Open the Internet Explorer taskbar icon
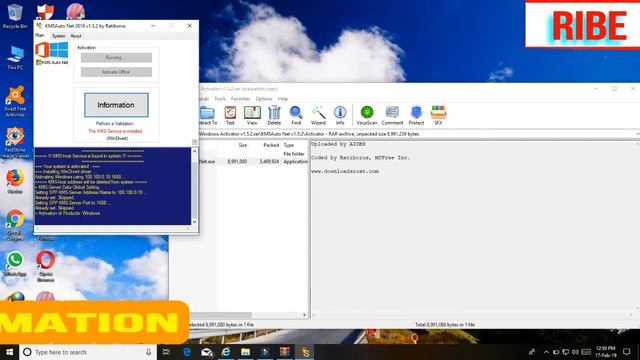Image resolution: width=640 pixels, height=360 pixels. pyautogui.click(x=226, y=352)
